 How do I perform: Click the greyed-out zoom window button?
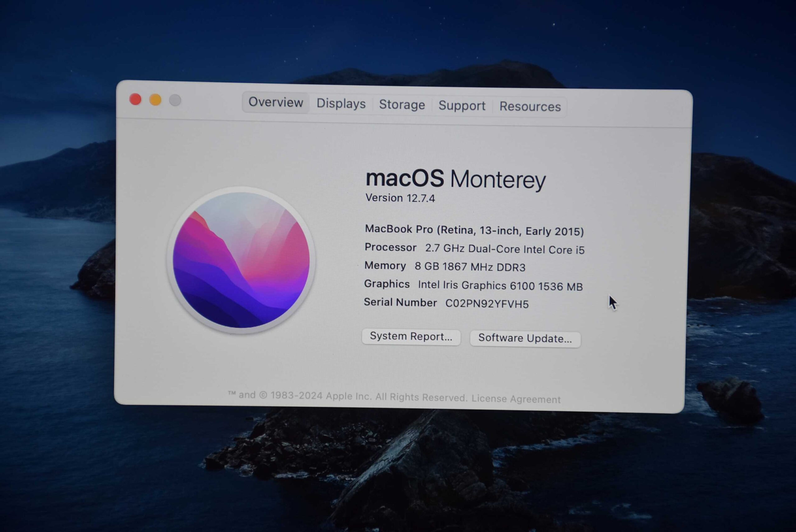pyautogui.click(x=175, y=100)
